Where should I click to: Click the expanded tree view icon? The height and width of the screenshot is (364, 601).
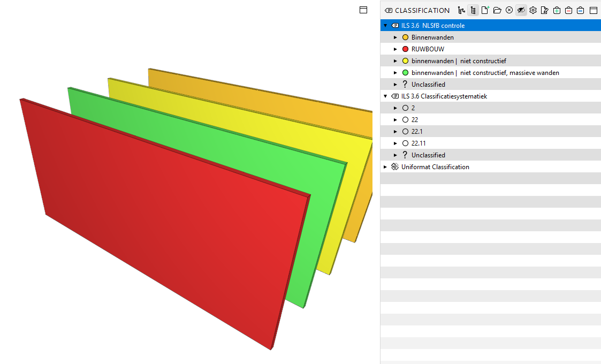tap(474, 10)
